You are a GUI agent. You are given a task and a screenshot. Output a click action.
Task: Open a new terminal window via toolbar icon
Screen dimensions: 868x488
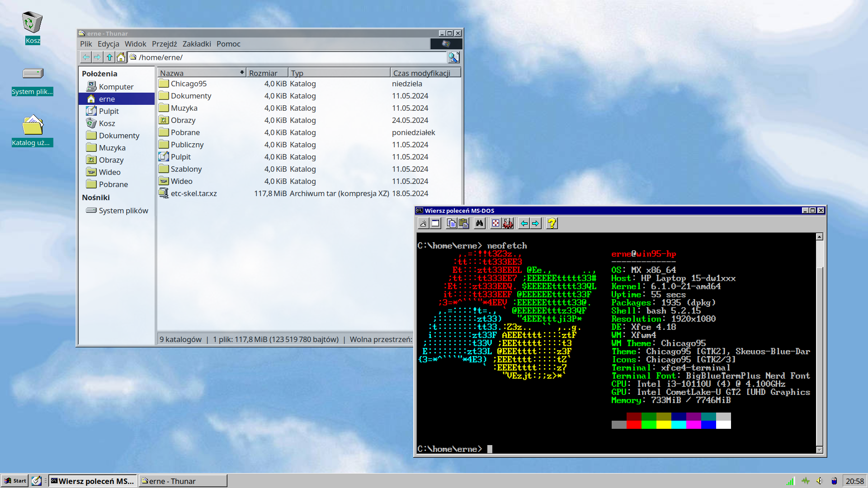coord(435,223)
